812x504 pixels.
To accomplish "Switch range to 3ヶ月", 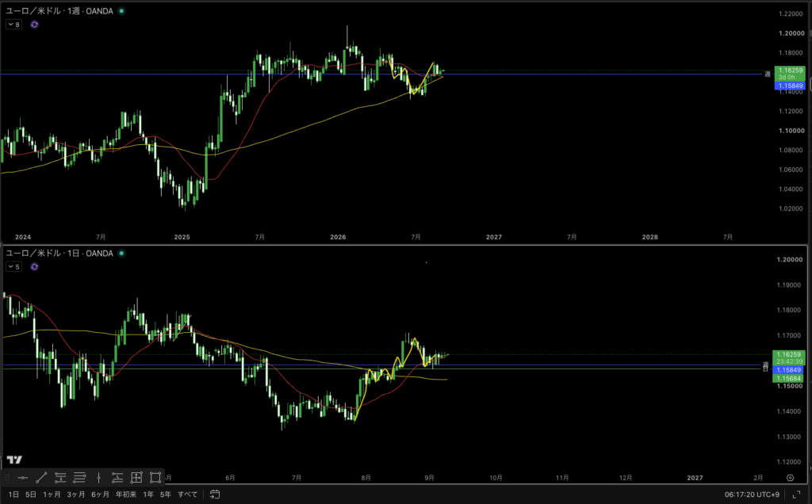I will pyautogui.click(x=76, y=494).
